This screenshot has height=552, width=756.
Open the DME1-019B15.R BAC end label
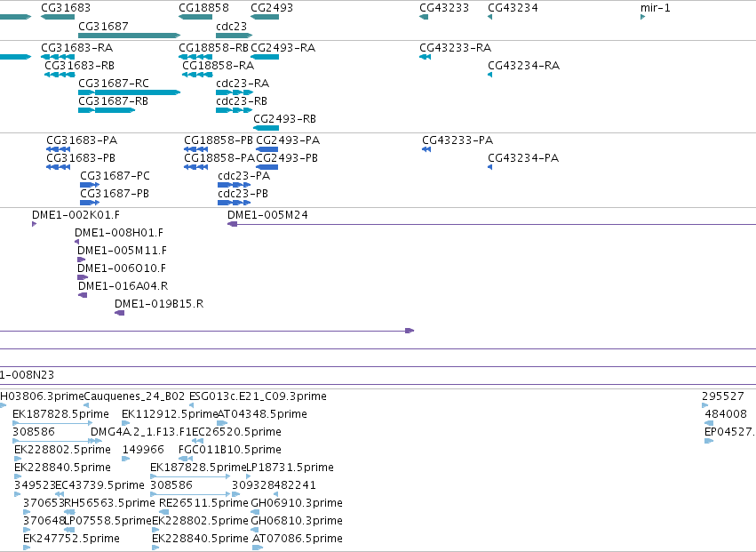pos(159,304)
